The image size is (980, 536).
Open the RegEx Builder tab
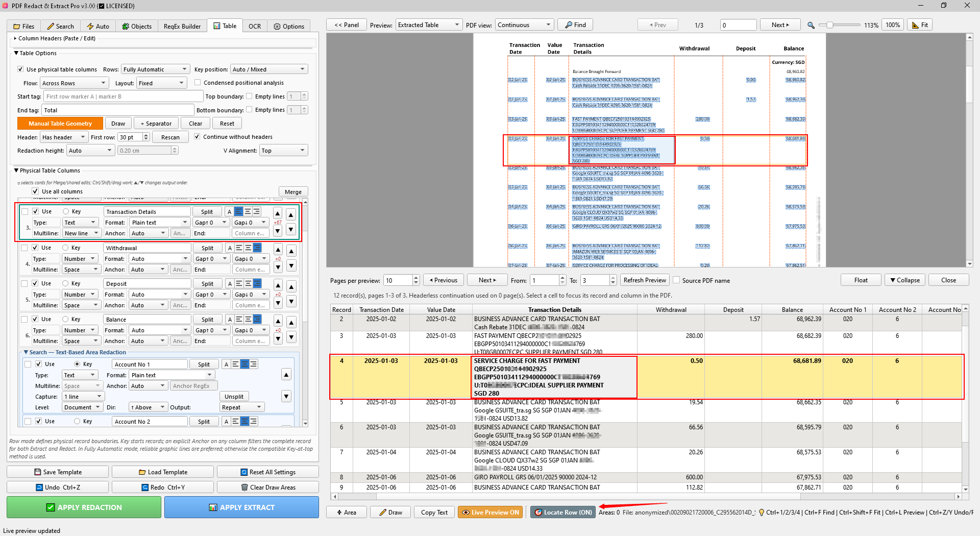tap(182, 27)
